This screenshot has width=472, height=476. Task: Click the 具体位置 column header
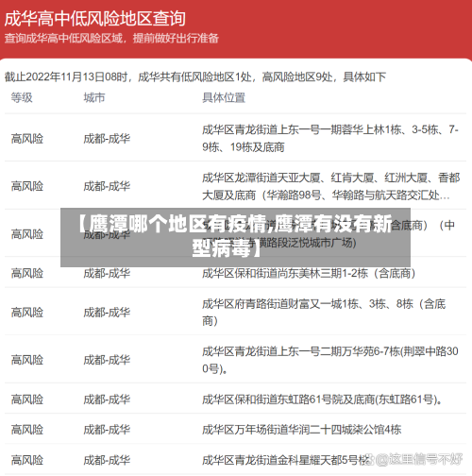(x=224, y=97)
